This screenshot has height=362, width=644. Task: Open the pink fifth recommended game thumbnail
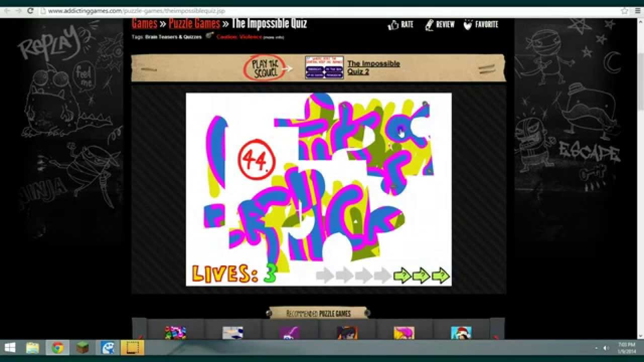coord(404,332)
